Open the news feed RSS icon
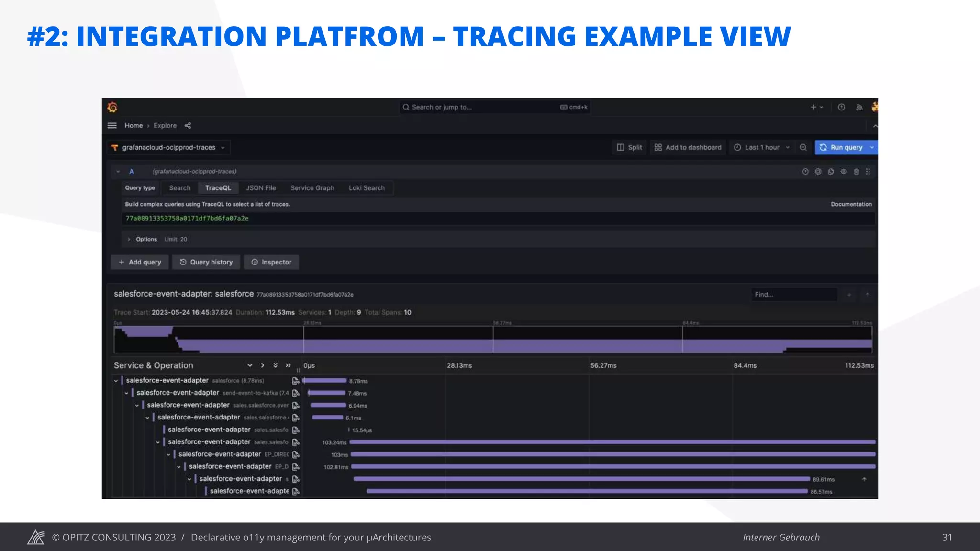Screen dimensions: 980x551 click(859, 107)
